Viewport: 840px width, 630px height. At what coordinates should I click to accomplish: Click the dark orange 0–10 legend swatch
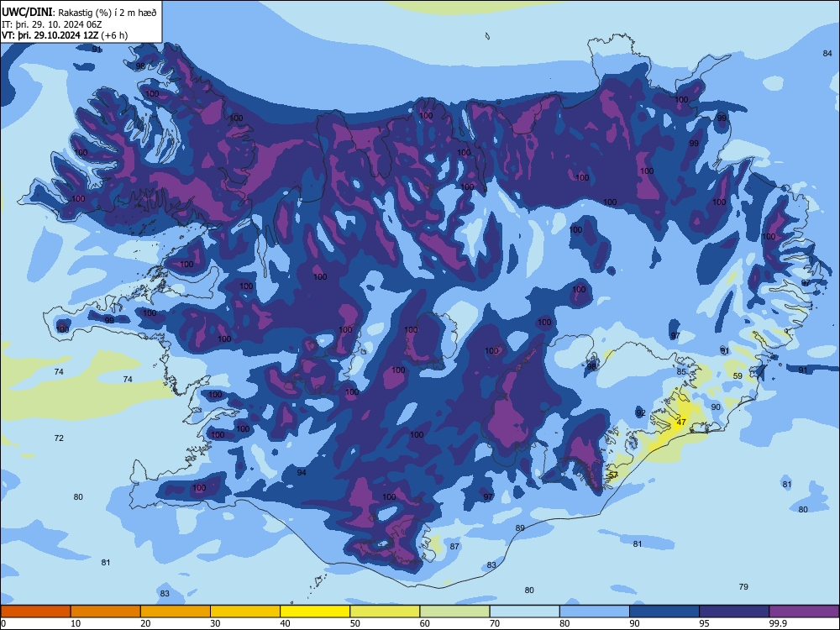coord(35,612)
